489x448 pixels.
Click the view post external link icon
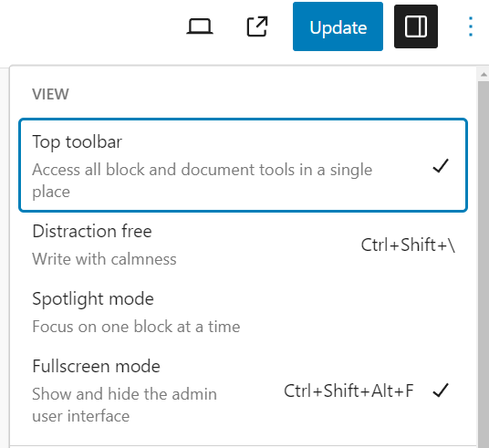pos(257,26)
